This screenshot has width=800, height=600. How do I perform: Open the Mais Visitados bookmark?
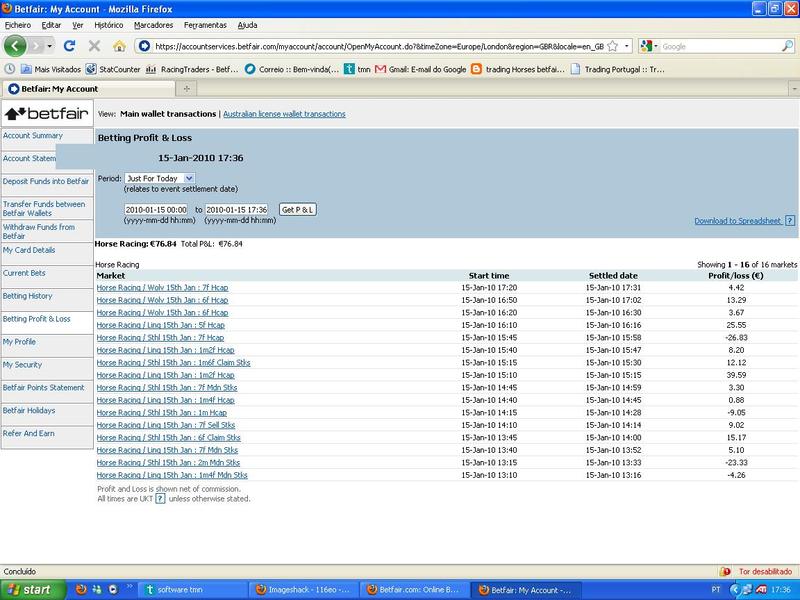pyautogui.click(x=51, y=69)
